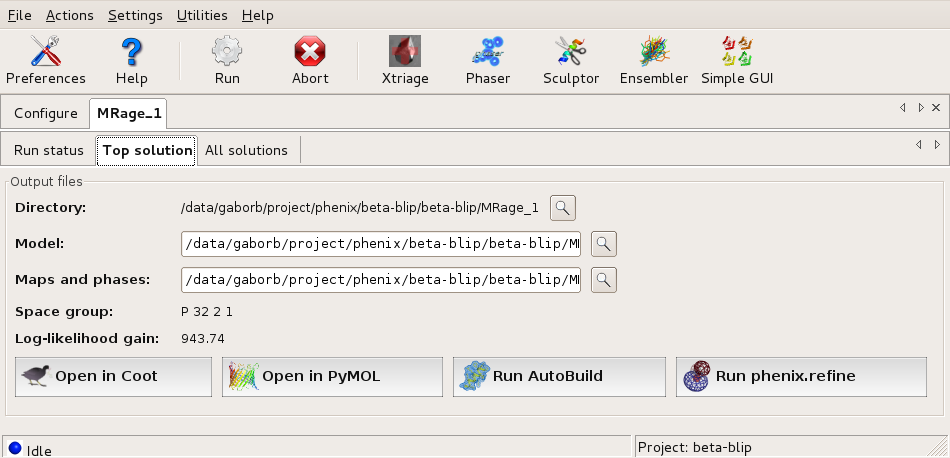This screenshot has width=950, height=458.
Task: Open the Phaser tool
Action: (x=488, y=60)
